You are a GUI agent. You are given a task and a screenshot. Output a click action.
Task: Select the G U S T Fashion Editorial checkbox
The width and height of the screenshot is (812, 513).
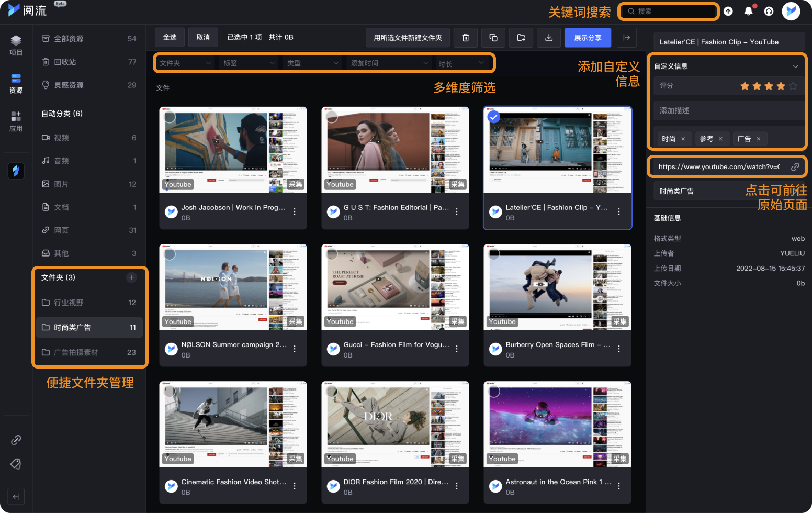click(x=332, y=117)
